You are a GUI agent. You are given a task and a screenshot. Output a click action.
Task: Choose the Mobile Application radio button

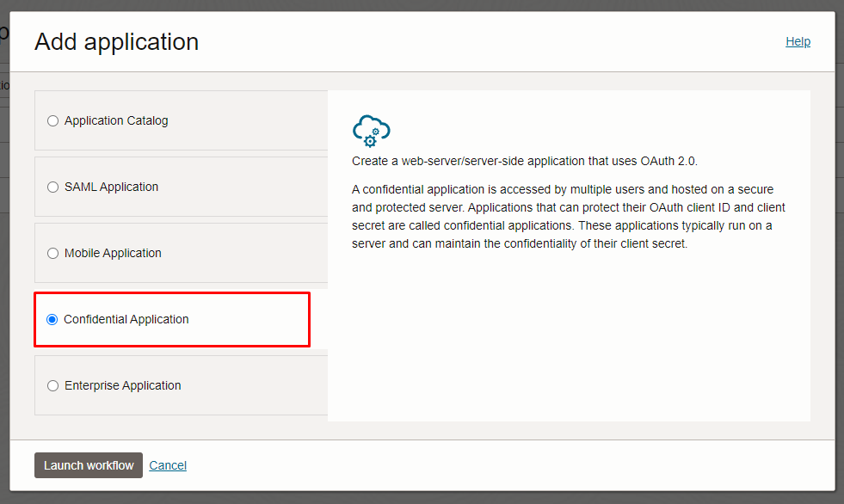click(x=52, y=253)
